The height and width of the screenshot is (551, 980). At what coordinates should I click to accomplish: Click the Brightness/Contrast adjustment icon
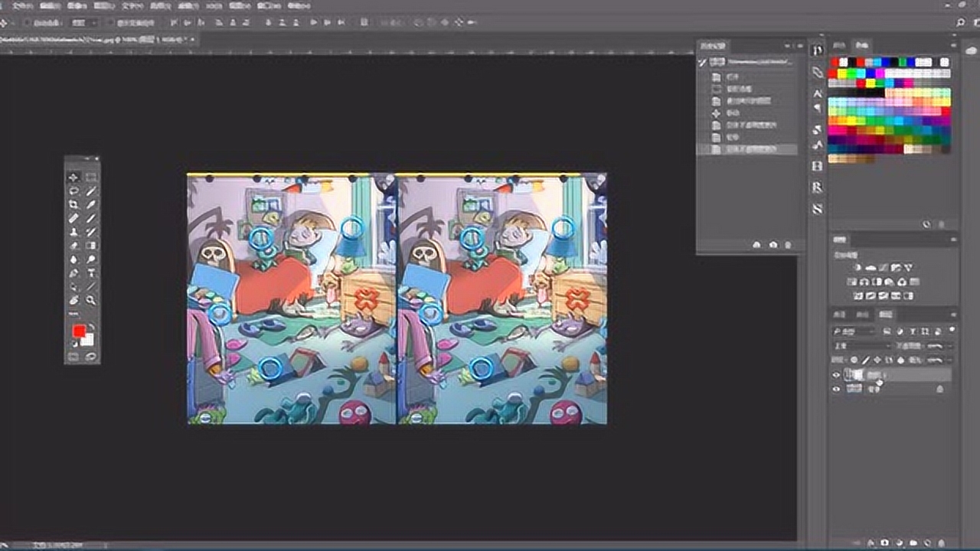tap(857, 268)
